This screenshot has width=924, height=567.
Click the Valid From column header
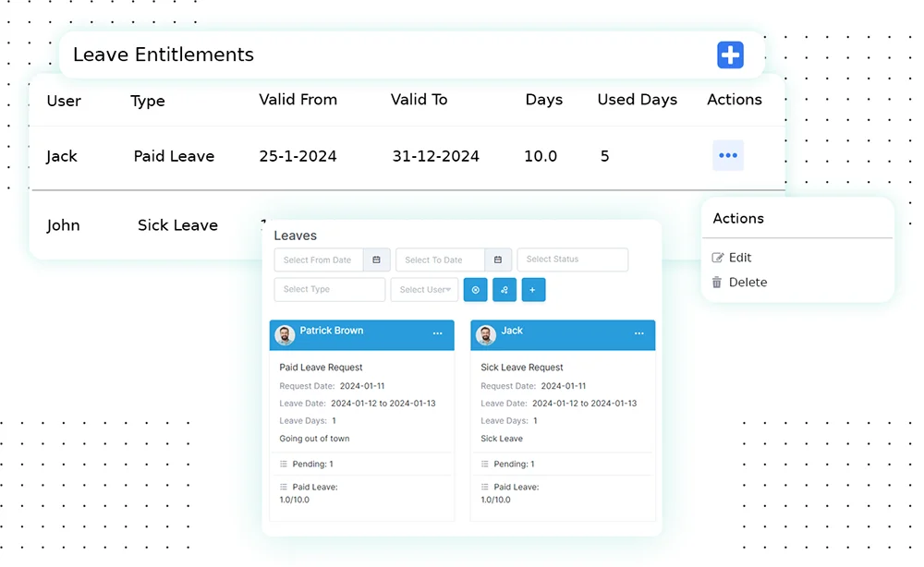point(298,100)
